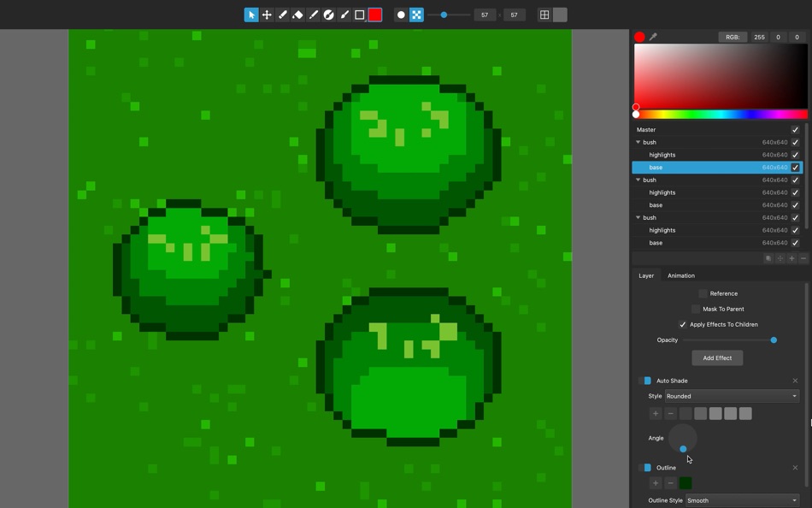Toggle the dither pattern brush mode
812x508 pixels.
[x=417, y=15]
